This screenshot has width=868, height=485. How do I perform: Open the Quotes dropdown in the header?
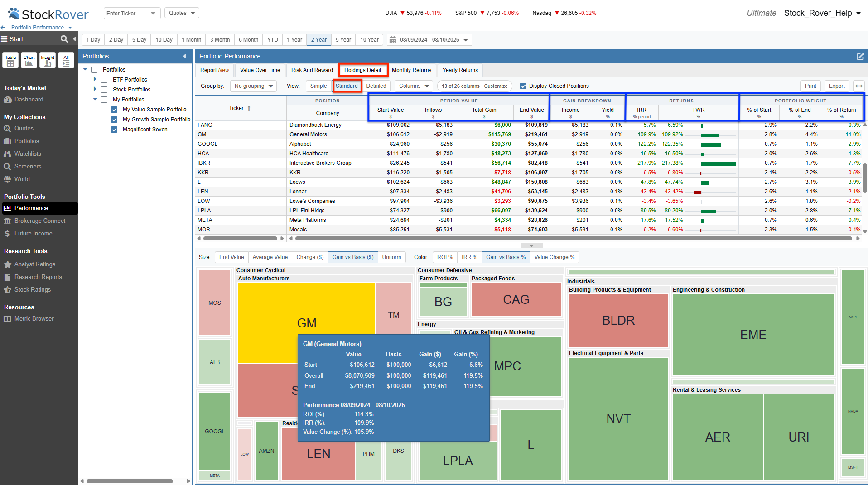(x=182, y=13)
